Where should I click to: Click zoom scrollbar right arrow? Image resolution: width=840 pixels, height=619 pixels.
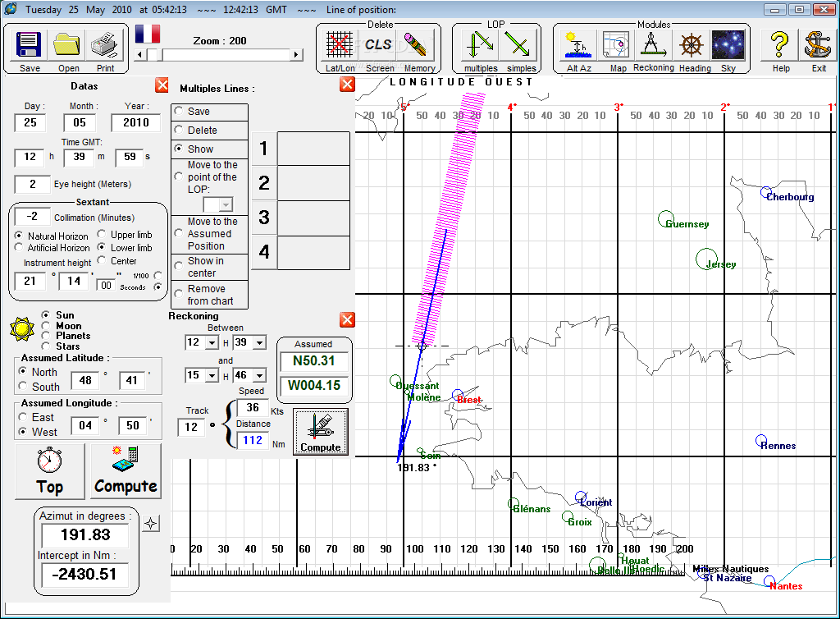297,55
